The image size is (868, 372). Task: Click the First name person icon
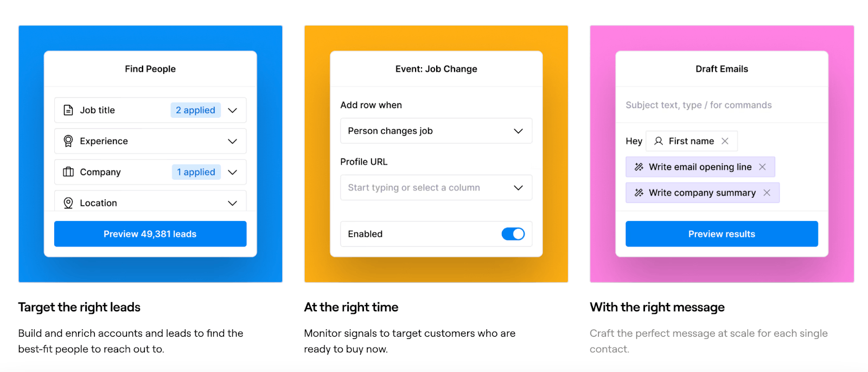[x=659, y=141]
